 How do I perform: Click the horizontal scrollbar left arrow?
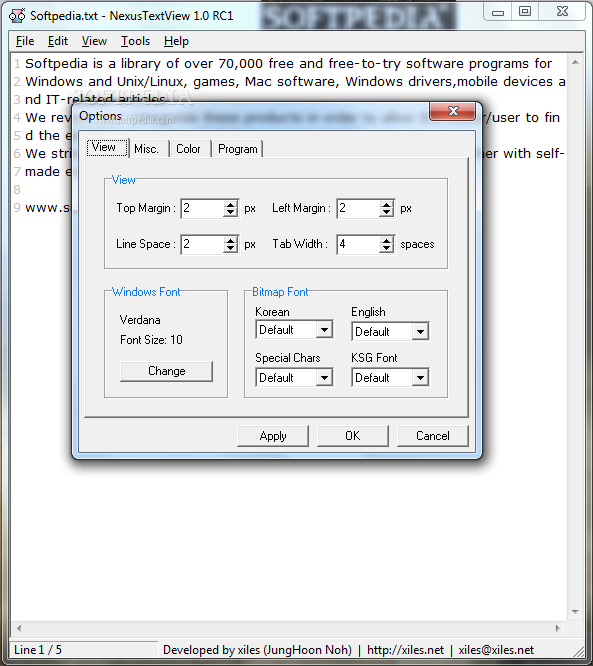click(x=19, y=628)
